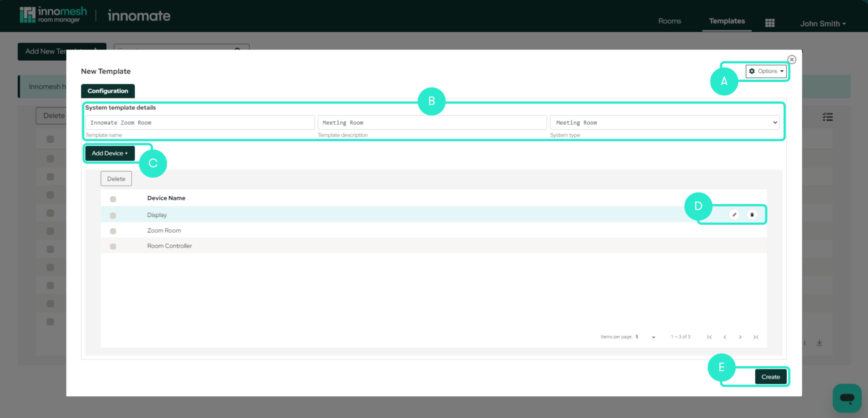
Task: Click the delete trash icon for Display device
Action: 752,215
